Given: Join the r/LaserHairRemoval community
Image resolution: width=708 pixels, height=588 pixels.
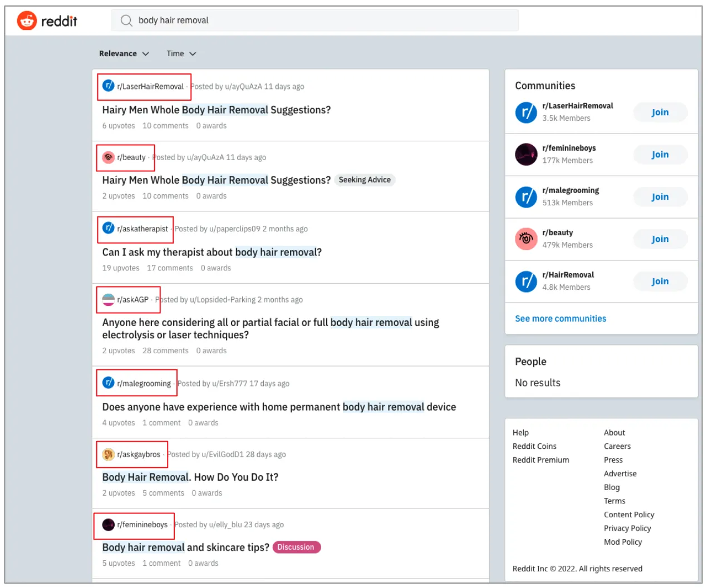Looking at the screenshot, I should click(x=660, y=112).
